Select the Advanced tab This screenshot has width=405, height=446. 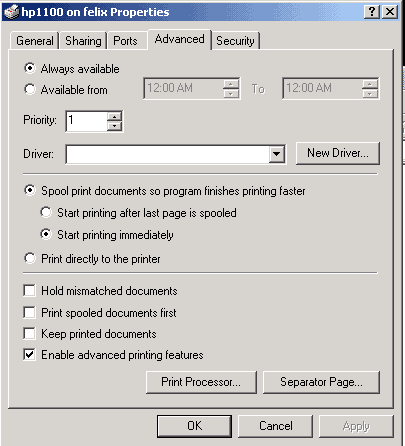point(179,39)
